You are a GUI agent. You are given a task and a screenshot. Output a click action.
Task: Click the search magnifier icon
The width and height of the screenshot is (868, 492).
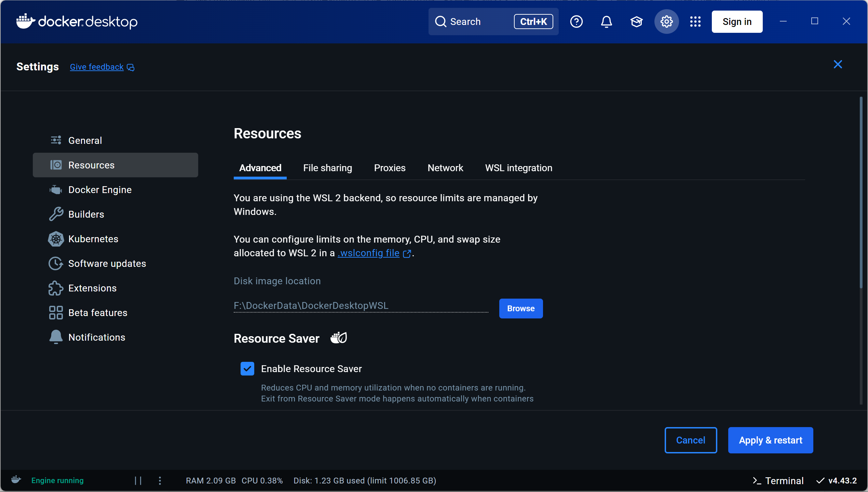tap(440, 22)
